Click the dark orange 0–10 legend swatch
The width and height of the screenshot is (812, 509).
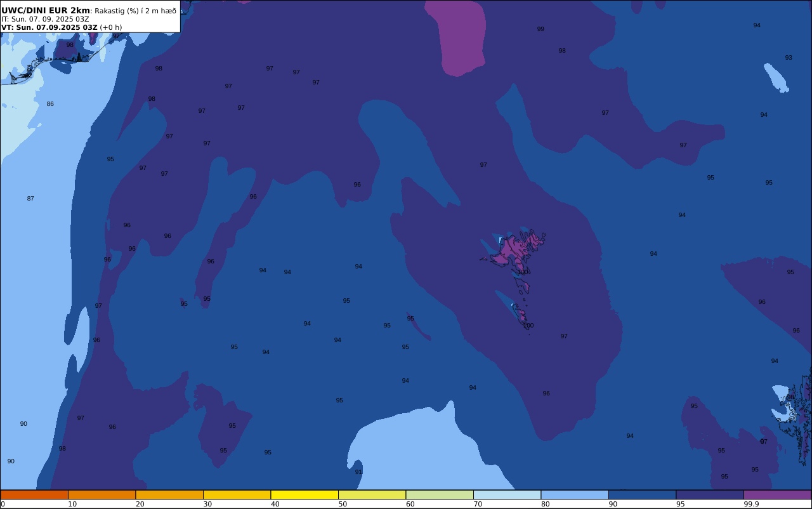(x=34, y=494)
